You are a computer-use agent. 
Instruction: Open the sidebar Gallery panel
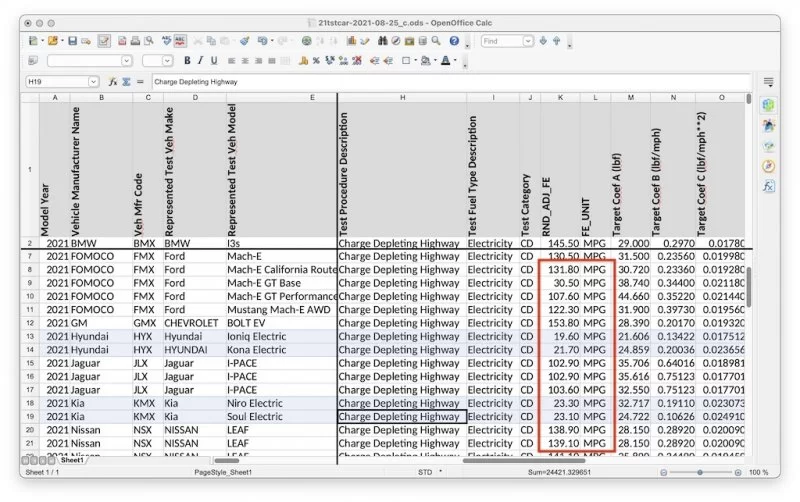point(768,145)
